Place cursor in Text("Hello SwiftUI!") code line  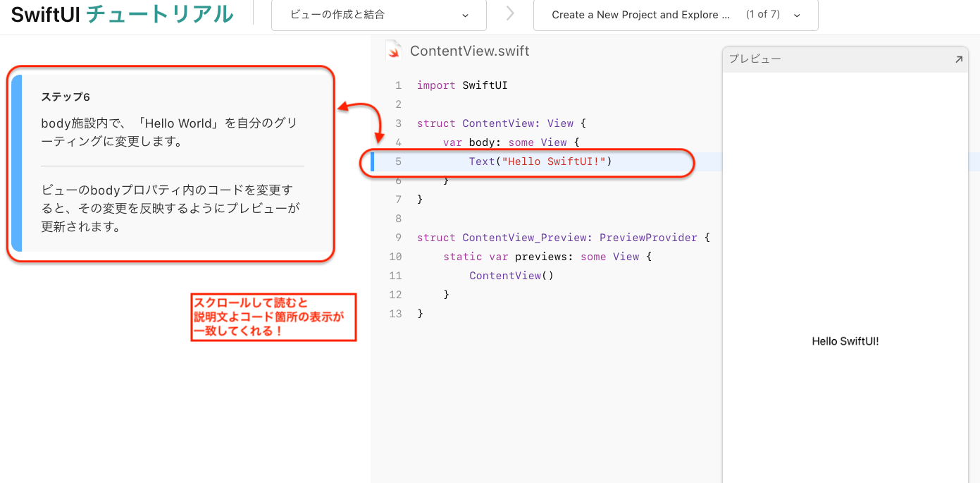(x=540, y=161)
